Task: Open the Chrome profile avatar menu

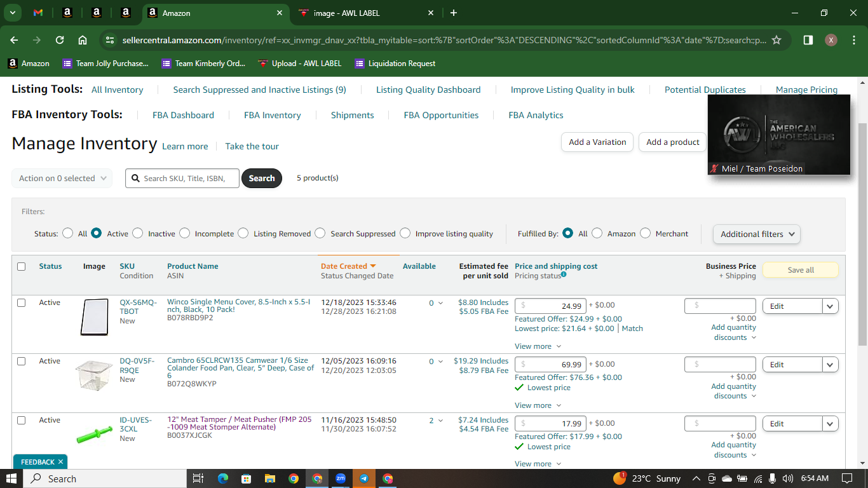Action: tap(831, 40)
